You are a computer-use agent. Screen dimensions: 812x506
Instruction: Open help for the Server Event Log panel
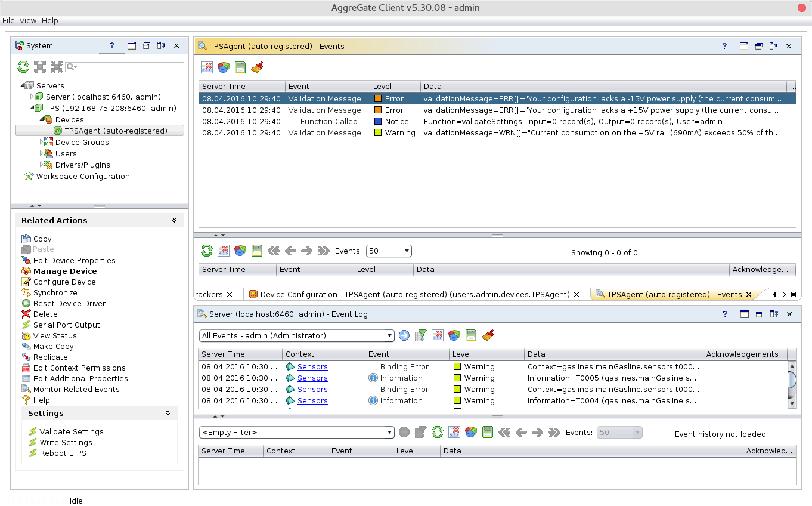click(724, 314)
